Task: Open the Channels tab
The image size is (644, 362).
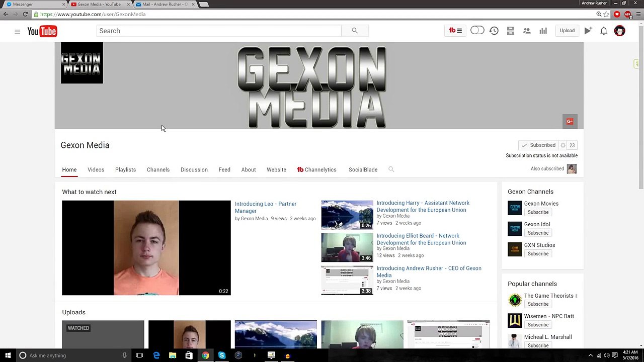Action: tap(158, 170)
